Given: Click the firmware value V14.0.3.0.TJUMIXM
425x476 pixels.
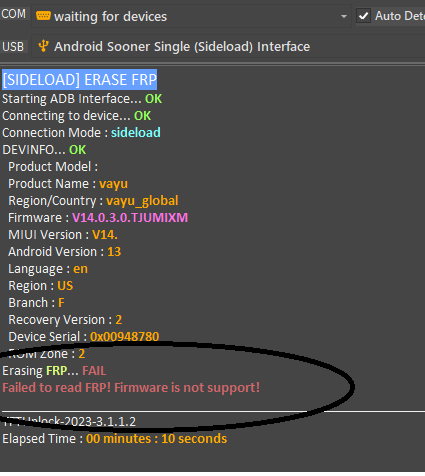Looking at the screenshot, I should click(130, 218).
